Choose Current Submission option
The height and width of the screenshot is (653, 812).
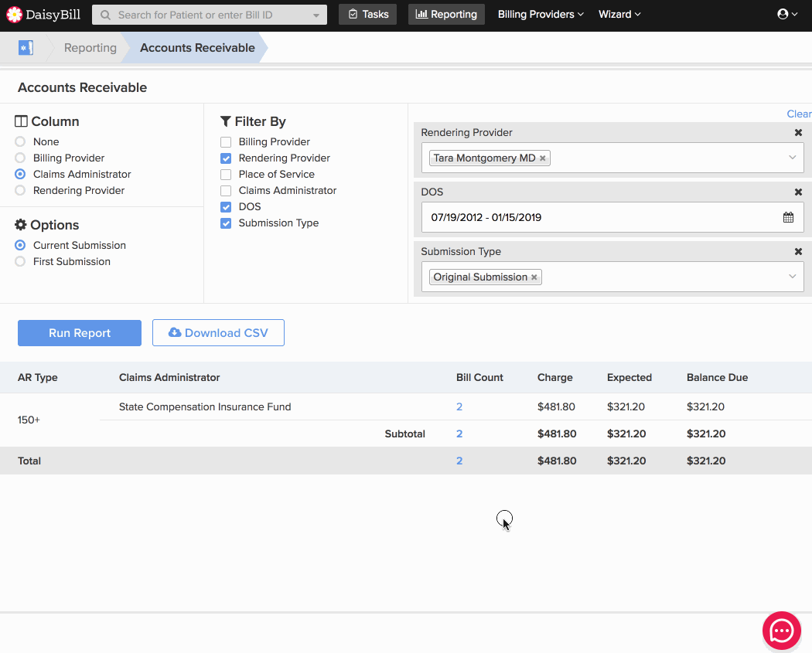[20, 245]
